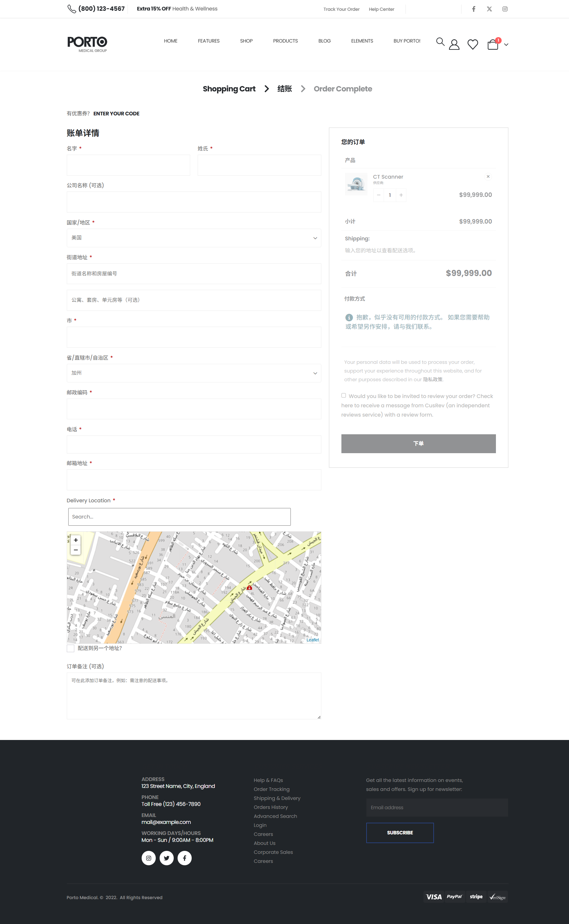Open the shopping cart bag icon
569x924 pixels.
click(492, 44)
